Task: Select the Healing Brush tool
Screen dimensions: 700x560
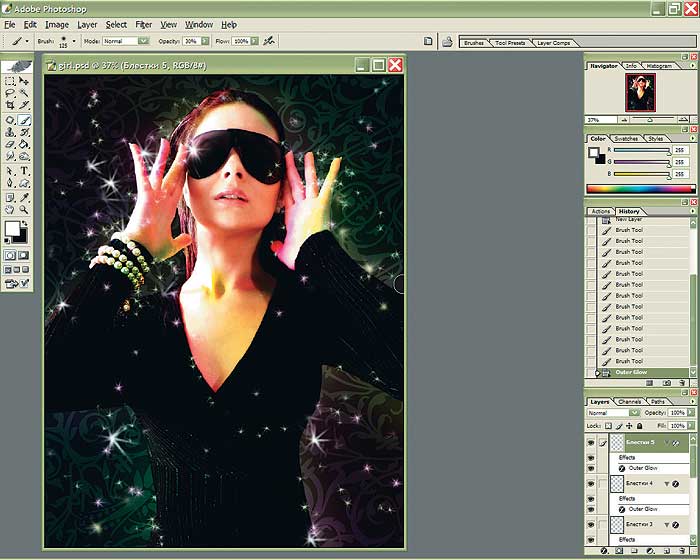Action: 10,120
